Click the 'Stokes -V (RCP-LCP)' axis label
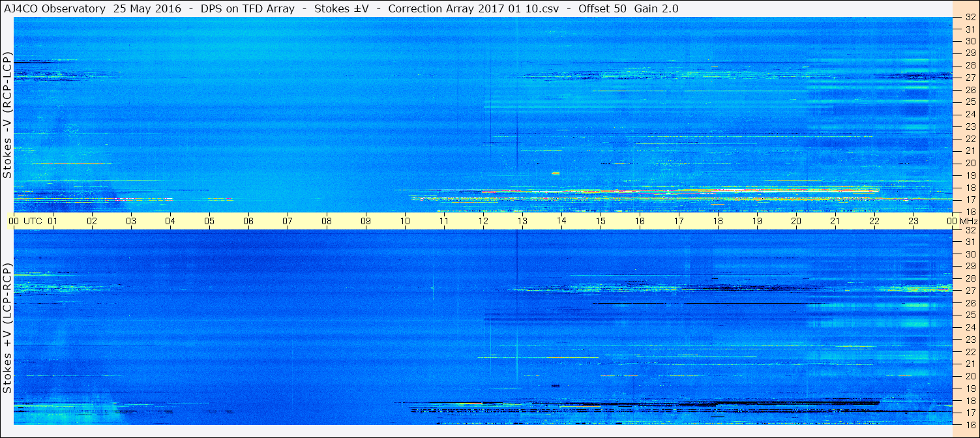The width and height of the screenshot is (980, 438). (x=7, y=115)
